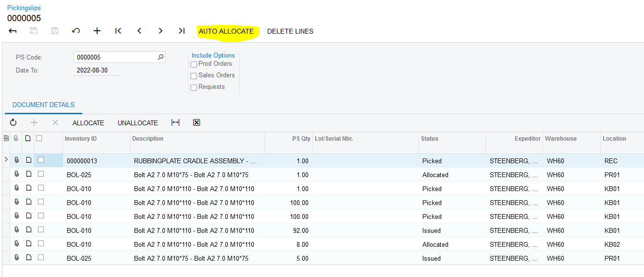Image resolution: width=644 pixels, height=277 pixels.
Task: Sort by Status column header
Action: [430, 139]
